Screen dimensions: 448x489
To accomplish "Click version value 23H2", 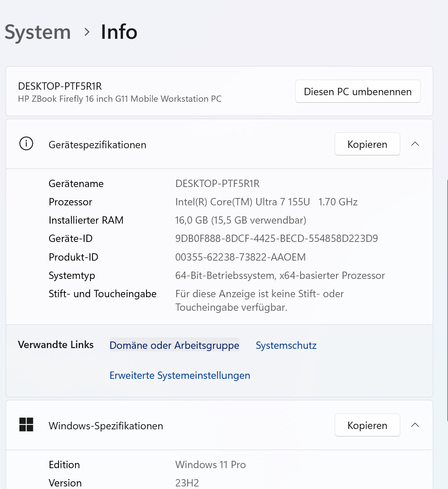I will [x=187, y=483].
